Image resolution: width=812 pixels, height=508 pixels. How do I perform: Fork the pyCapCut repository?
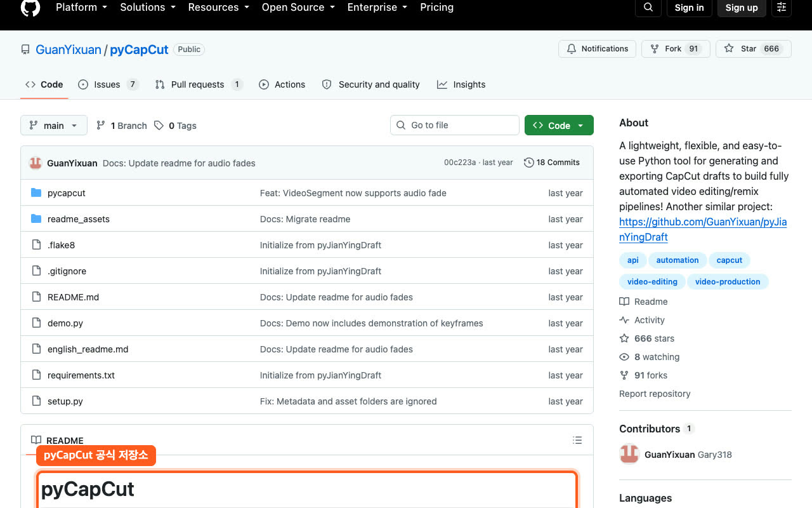pos(676,49)
